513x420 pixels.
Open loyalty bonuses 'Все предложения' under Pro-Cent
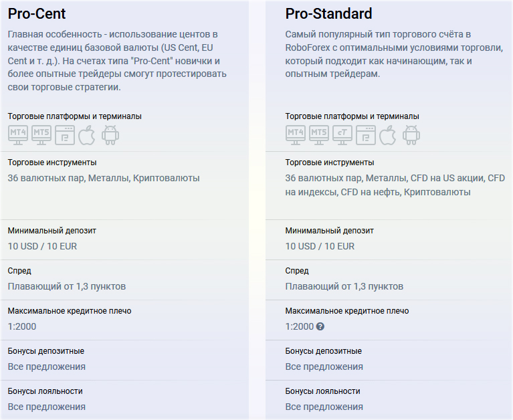[x=47, y=407]
